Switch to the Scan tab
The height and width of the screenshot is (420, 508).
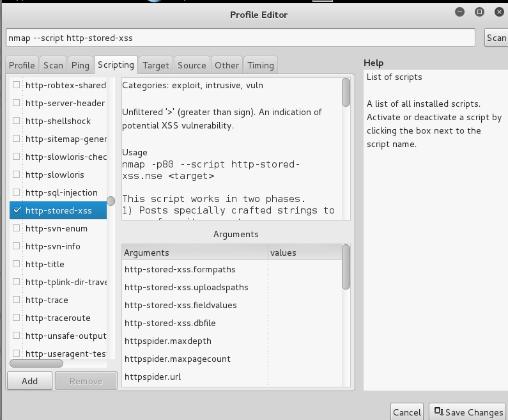click(x=53, y=65)
